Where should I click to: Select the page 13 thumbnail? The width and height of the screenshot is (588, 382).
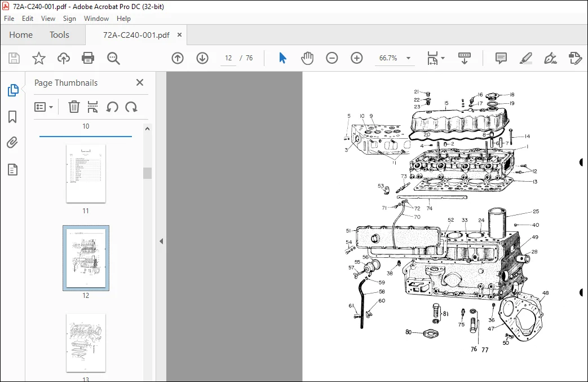pos(86,343)
